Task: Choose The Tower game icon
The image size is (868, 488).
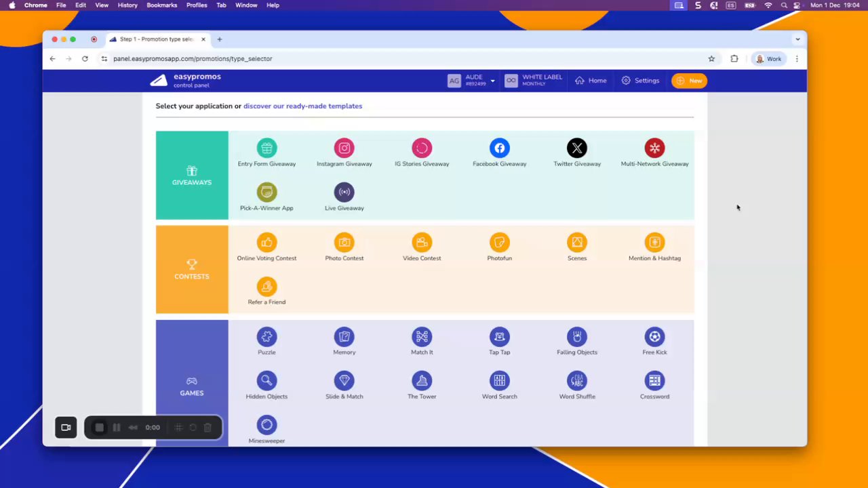Action: [x=422, y=380]
